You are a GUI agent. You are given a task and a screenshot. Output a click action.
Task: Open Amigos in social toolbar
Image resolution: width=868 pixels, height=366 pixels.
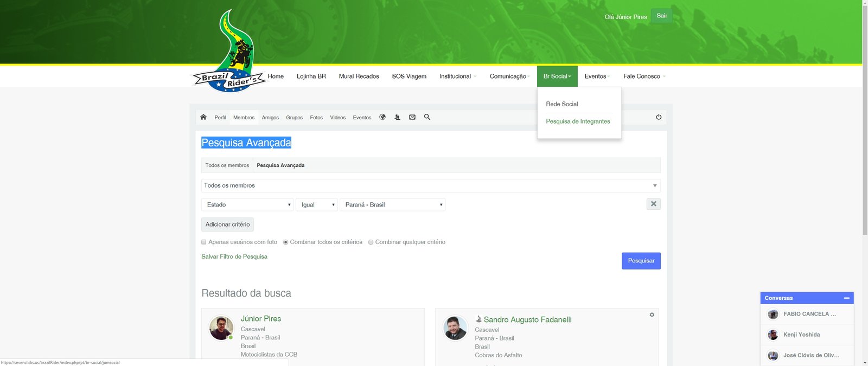[x=270, y=118]
